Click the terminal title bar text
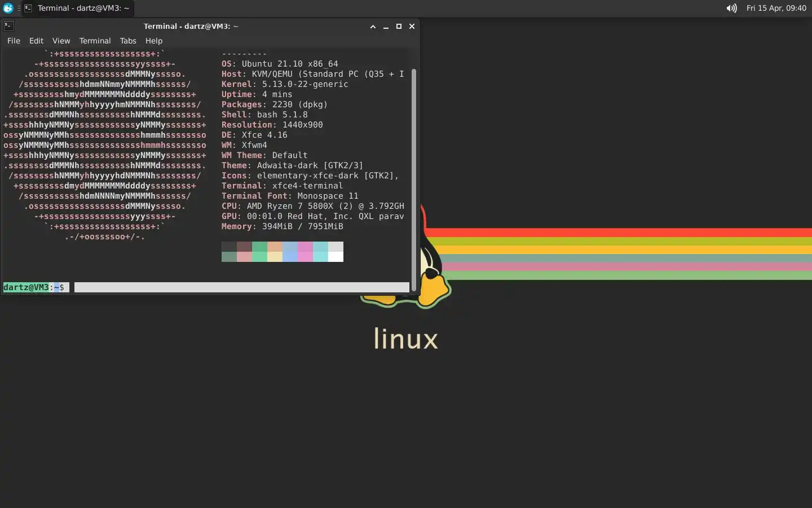Viewport: 812px width, 508px height. pos(191,26)
